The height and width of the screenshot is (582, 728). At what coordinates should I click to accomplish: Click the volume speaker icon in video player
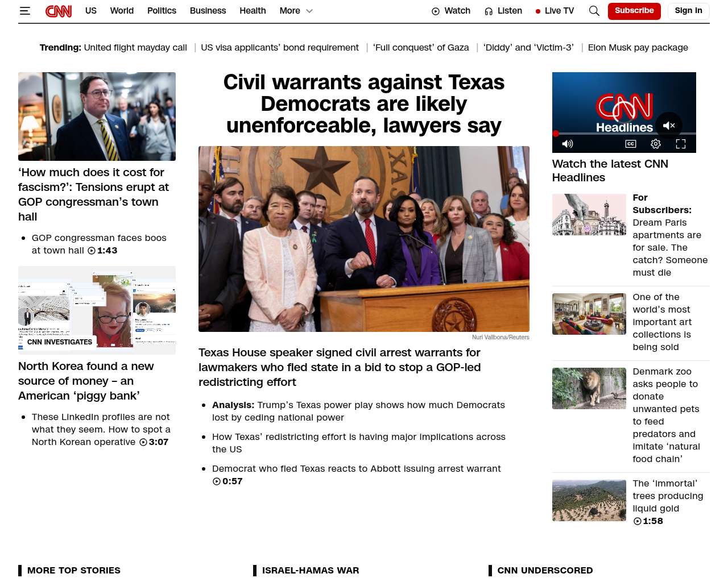[568, 144]
